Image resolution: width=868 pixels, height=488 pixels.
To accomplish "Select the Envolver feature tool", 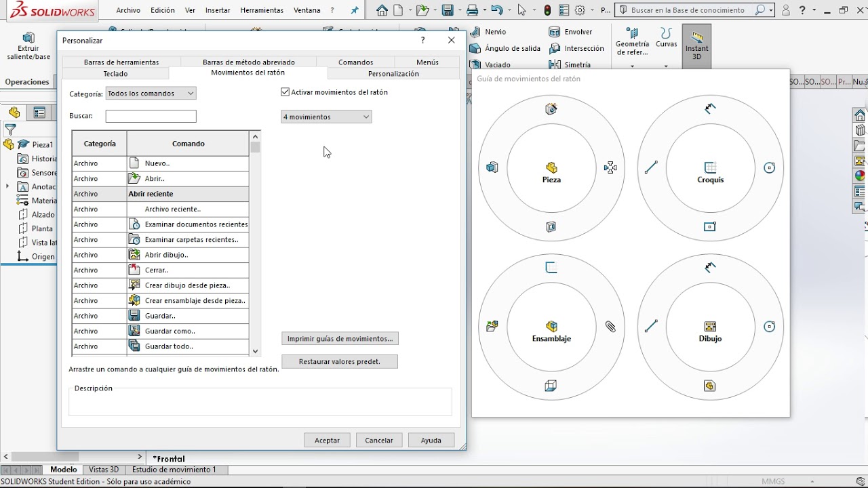I will tap(570, 32).
